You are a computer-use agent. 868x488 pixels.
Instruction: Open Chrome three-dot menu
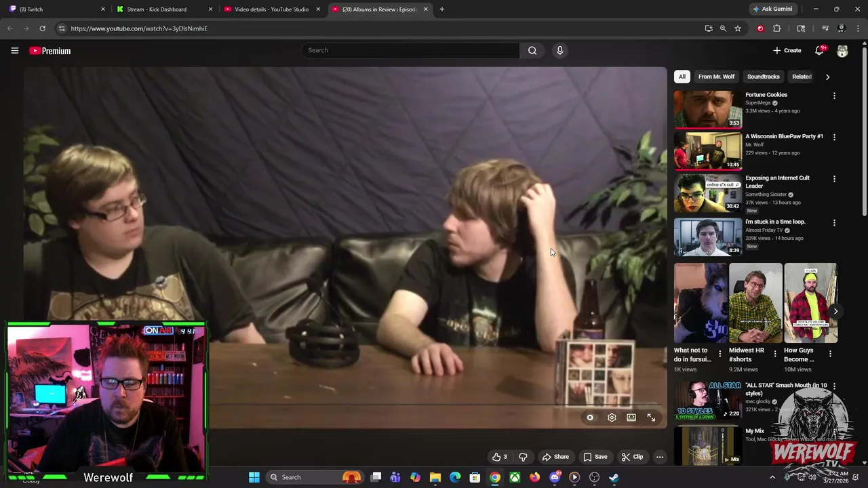858,28
